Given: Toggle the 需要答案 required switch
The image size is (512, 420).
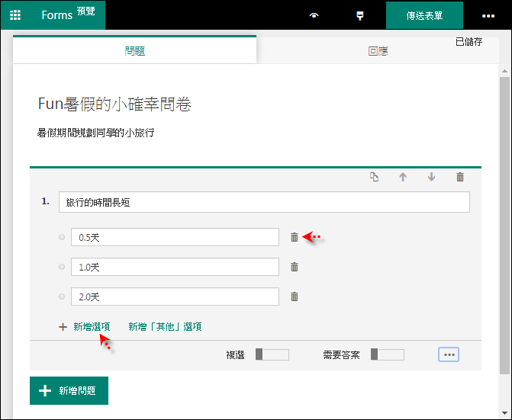Looking at the screenshot, I should click(388, 354).
